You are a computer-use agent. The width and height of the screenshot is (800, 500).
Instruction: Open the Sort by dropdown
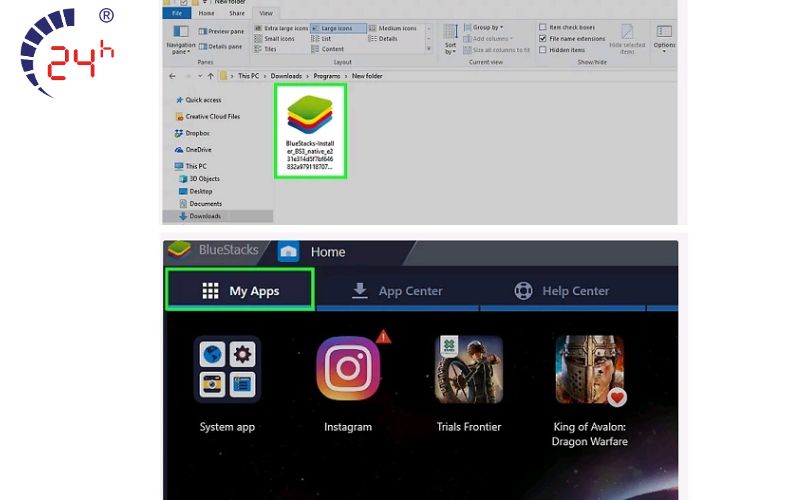click(x=450, y=39)
